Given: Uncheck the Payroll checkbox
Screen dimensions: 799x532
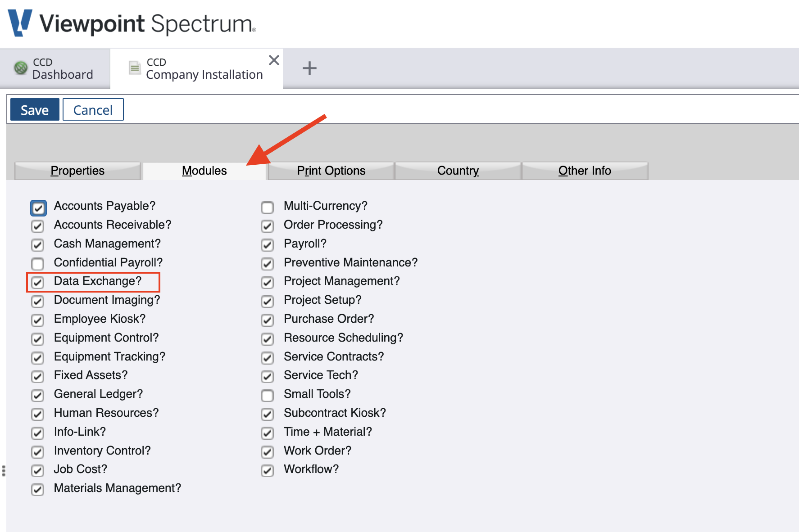Looking at the screenshot, I should pos(268,245).
